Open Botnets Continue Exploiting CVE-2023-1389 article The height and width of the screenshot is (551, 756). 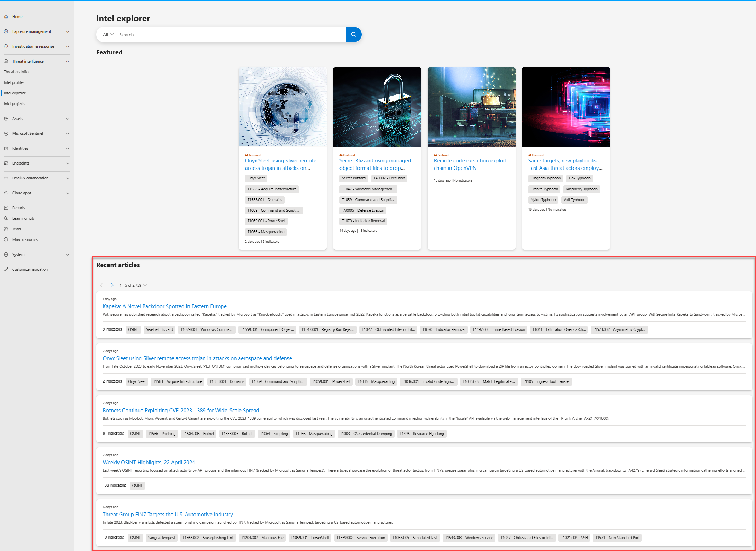click(181, 411)
